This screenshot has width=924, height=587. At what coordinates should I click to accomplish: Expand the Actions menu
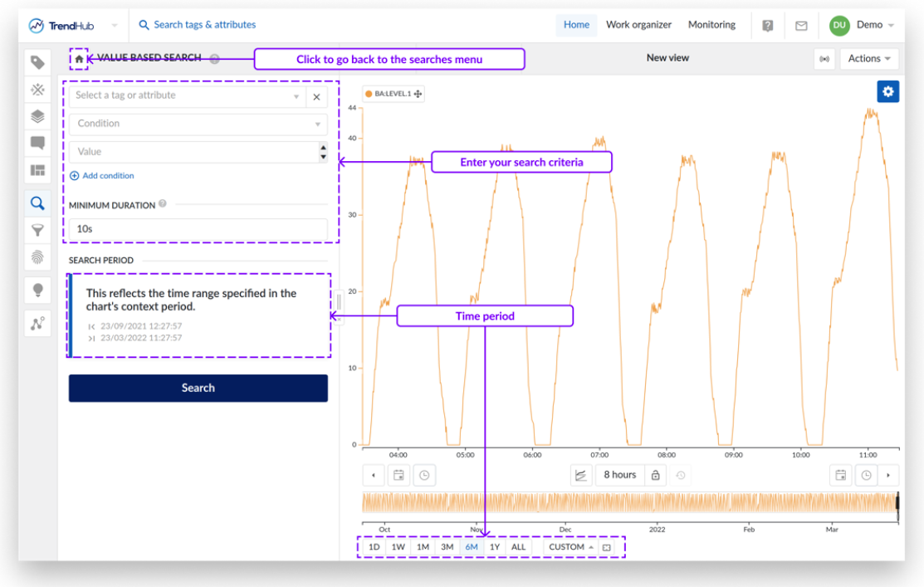[869, 58]
